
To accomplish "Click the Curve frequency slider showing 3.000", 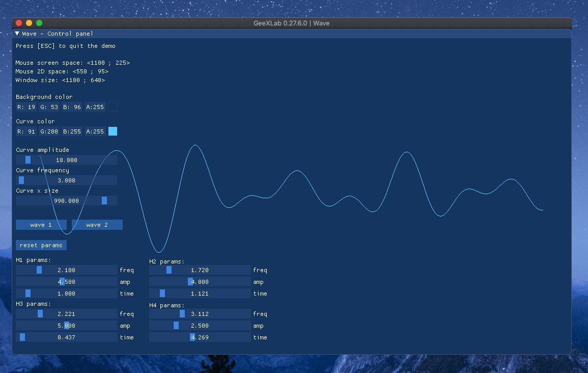I will coord(67,180).
